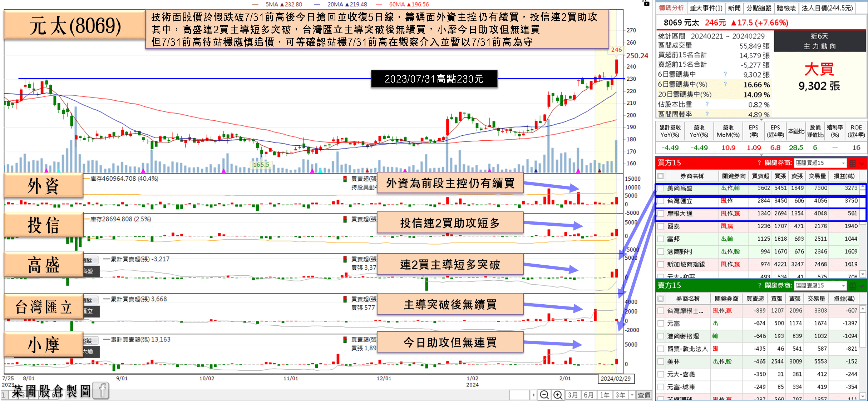Set the chart range to 1年

(605, 395)
